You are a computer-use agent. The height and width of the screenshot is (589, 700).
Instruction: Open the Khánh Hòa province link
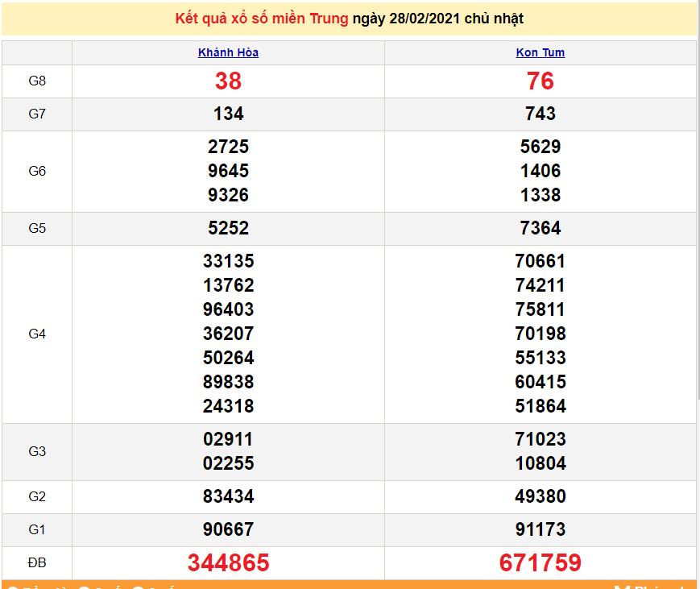tap(228, 52)
